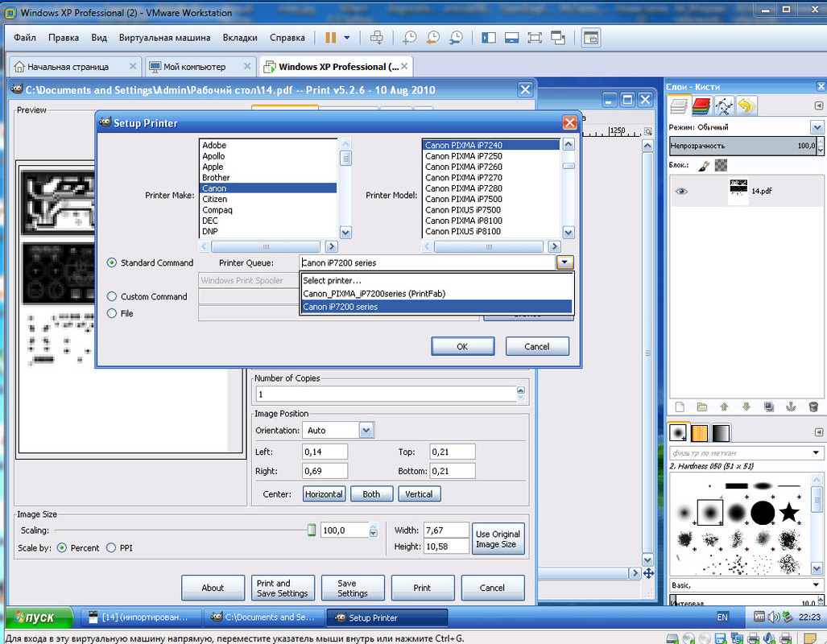
Task: Open the Channels tab in GIMP dock
Action: 701,106
